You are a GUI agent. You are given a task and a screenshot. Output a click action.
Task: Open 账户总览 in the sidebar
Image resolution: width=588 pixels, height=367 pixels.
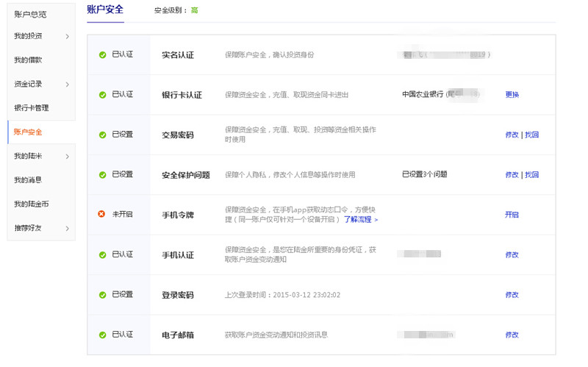click(30, 14)
